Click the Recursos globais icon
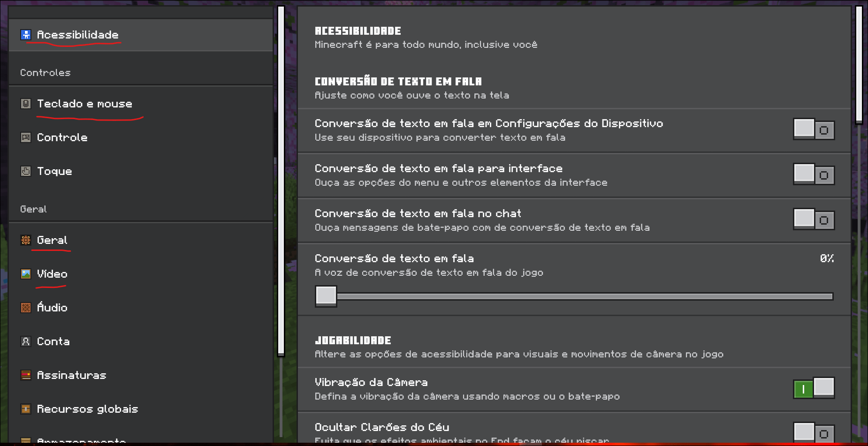Image resolution: width=868 pixels, height=446 pixels. point(26,409)
